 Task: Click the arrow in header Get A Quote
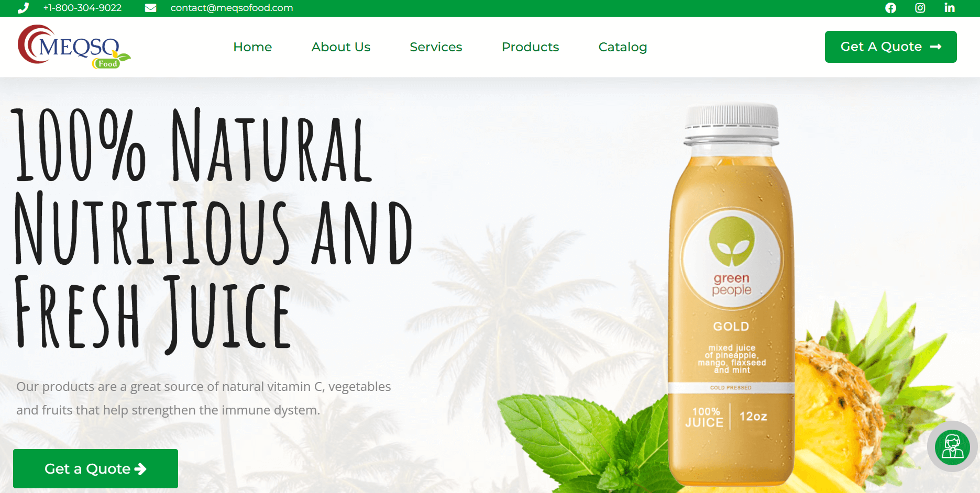(x=935, y=47)
